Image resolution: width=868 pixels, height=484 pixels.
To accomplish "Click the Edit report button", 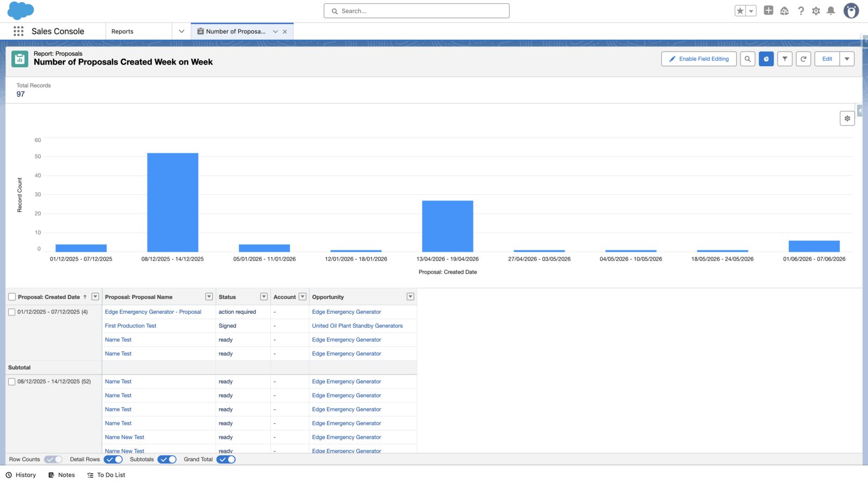I will (x=827, y=59).
